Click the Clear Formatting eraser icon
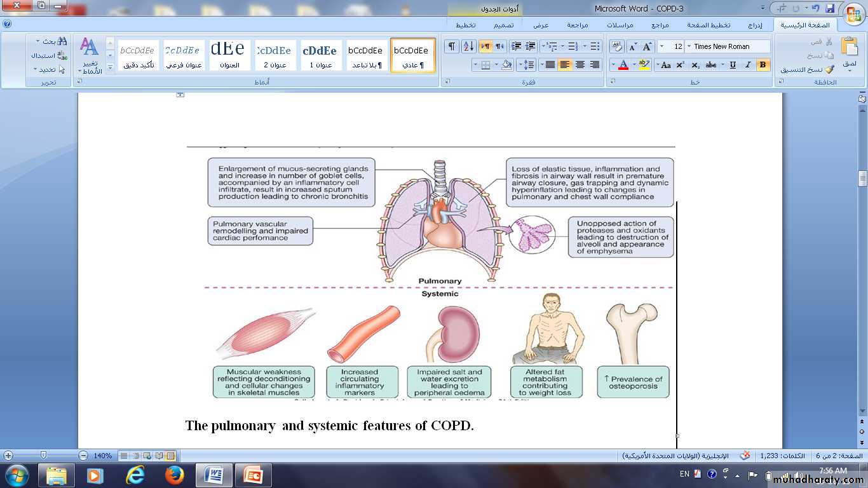Viewport: 868px width, 488px height. (x=617, y=46)
